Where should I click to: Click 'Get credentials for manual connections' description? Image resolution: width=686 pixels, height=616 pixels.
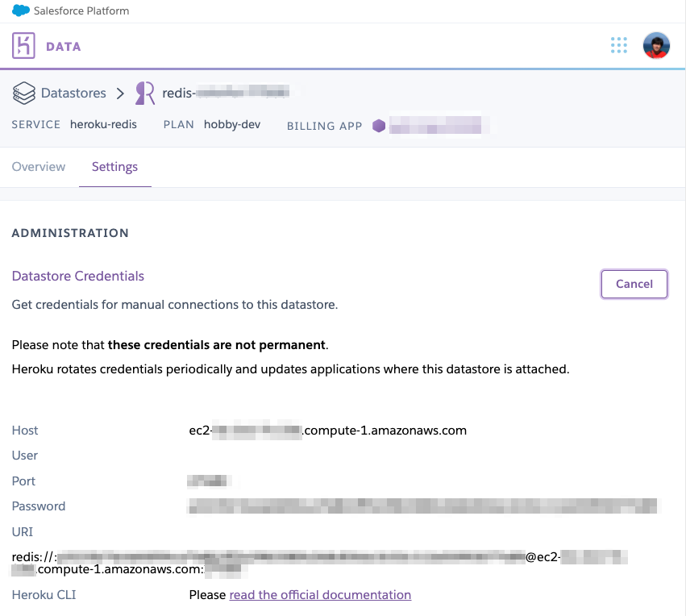tap(175, 305)
